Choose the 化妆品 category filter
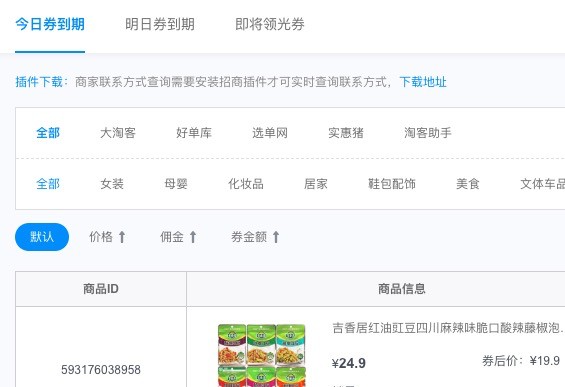The width and height of the screenshot is (565, 387). pos(246,184)
